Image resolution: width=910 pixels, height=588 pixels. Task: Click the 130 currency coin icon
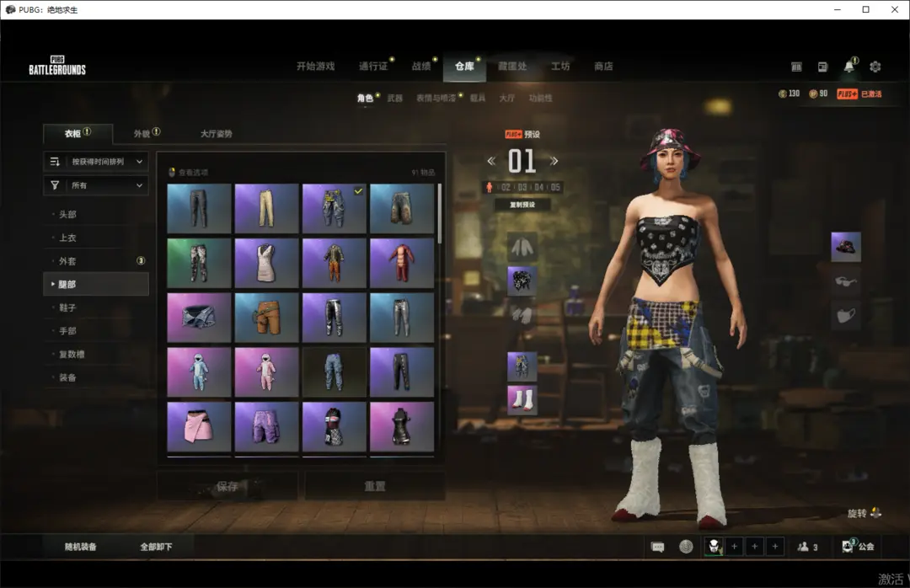coord(782,94)
